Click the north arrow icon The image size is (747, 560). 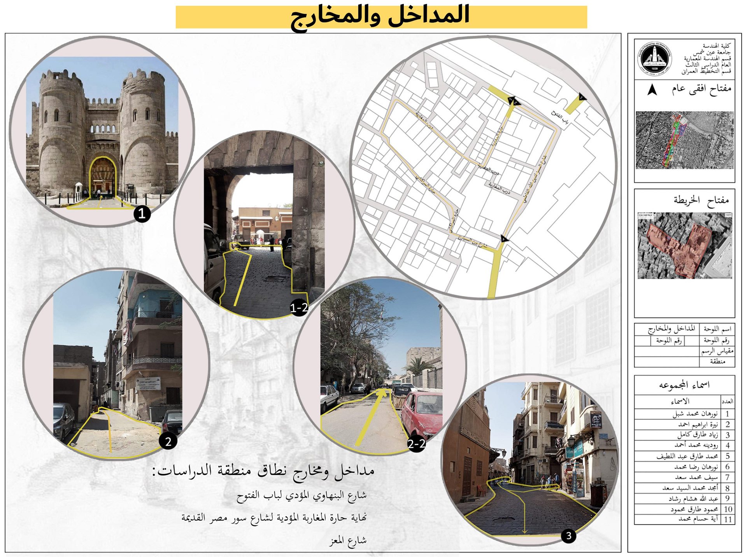coord(652,90)
